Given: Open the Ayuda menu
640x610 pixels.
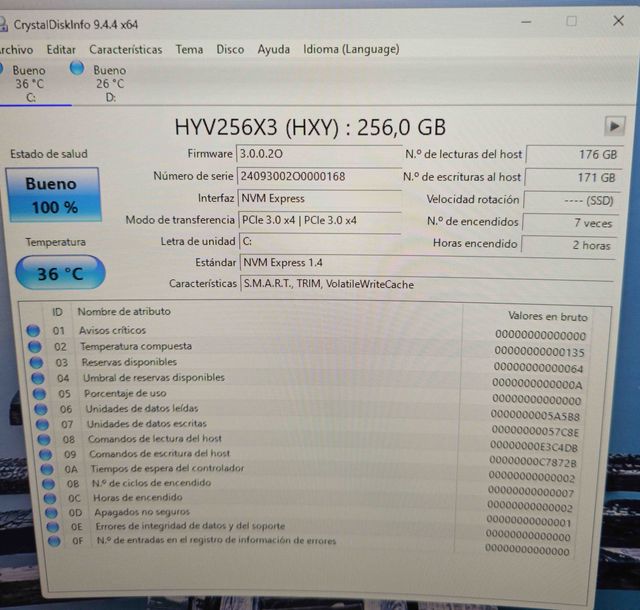Looking at the screenshot, I should coord(274,49).
